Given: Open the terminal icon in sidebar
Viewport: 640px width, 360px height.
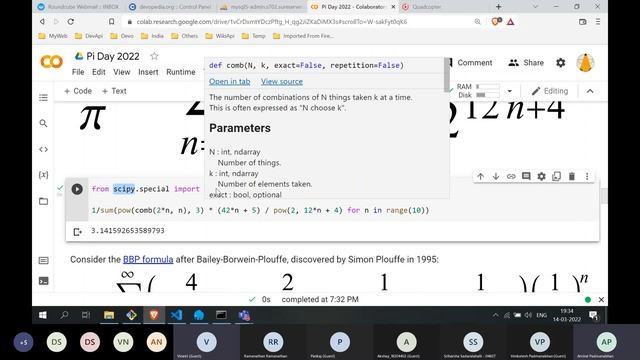Looking at the screenshot, I should click(x=43, y=281).
